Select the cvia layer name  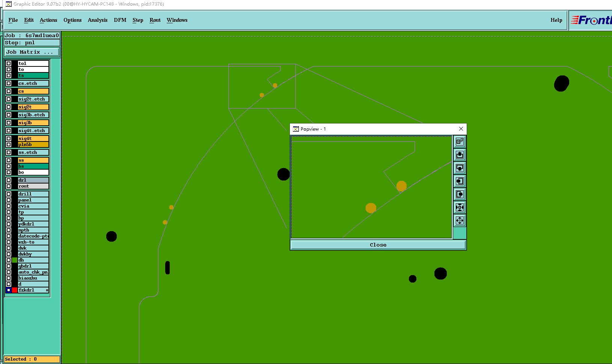(x=33, y=206)
